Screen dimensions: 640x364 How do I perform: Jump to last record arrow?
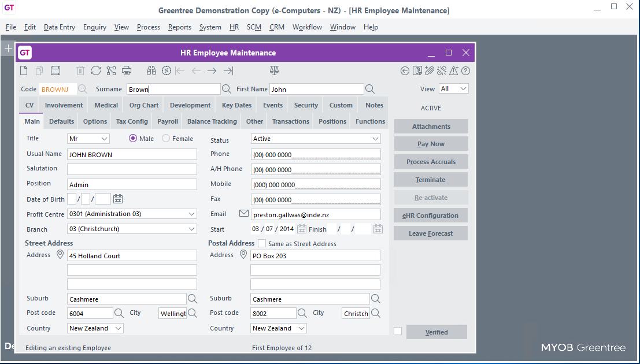(x=228, y=71)
